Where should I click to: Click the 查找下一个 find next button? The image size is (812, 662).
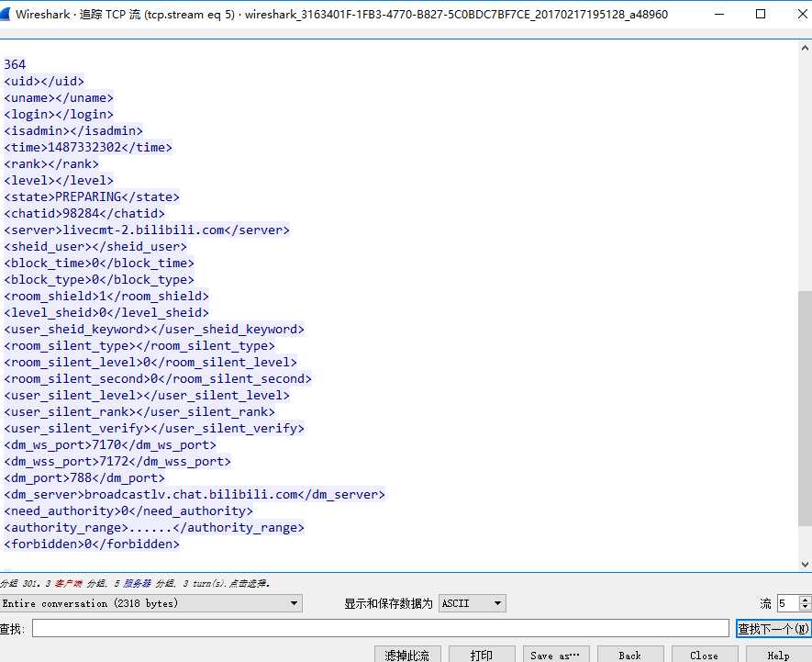point(773,629)
